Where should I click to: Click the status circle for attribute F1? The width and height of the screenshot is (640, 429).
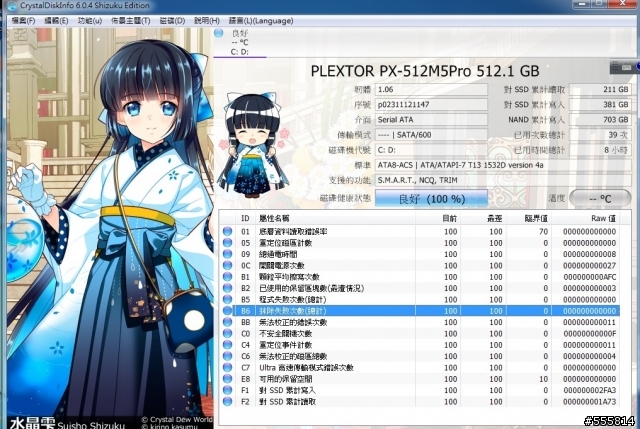pos(227,390)
